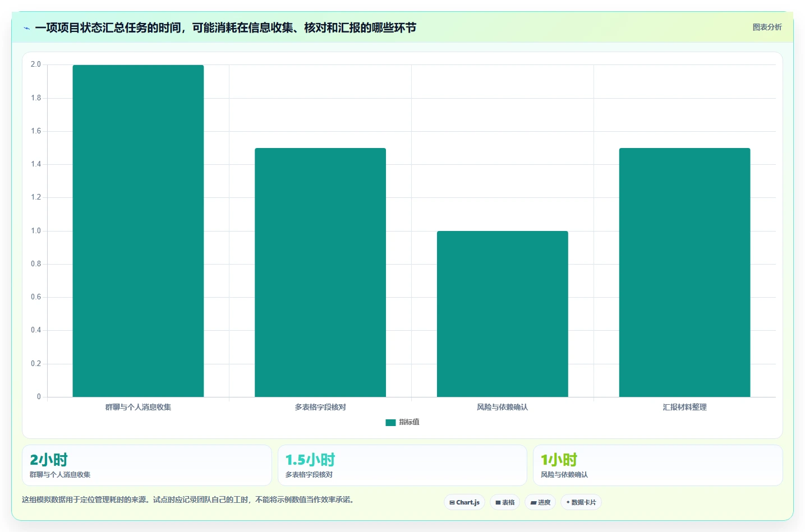This screenshot has height=532, width=805.
Task: Click the chart title about 项目状态汇总任务
Action: (x=226, y=27)
